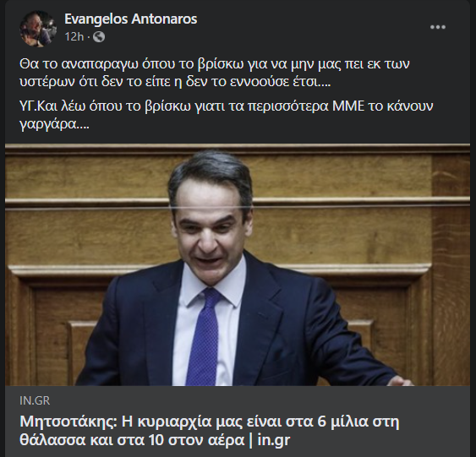The width and height of the screenshot is (476, 457).
Task: Select the post's first line starting "Θα το αναπαραγω"
Action: pyautogui.click(x=215, y=64)
